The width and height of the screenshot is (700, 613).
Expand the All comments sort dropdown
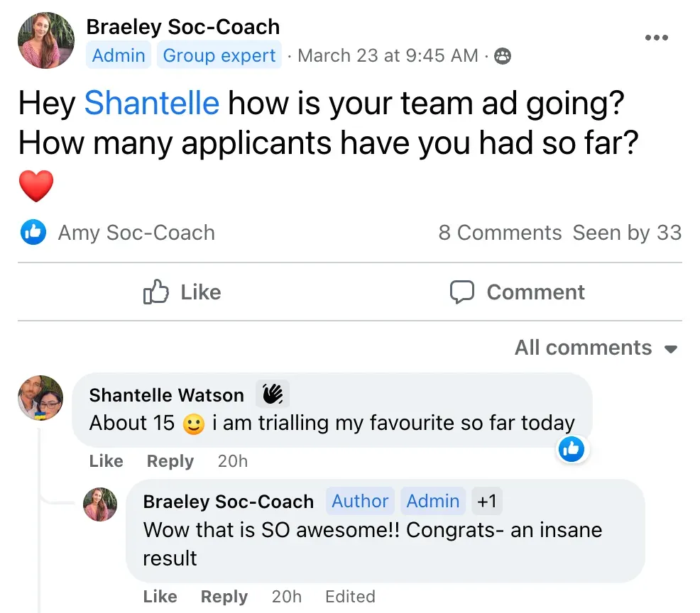596,348
